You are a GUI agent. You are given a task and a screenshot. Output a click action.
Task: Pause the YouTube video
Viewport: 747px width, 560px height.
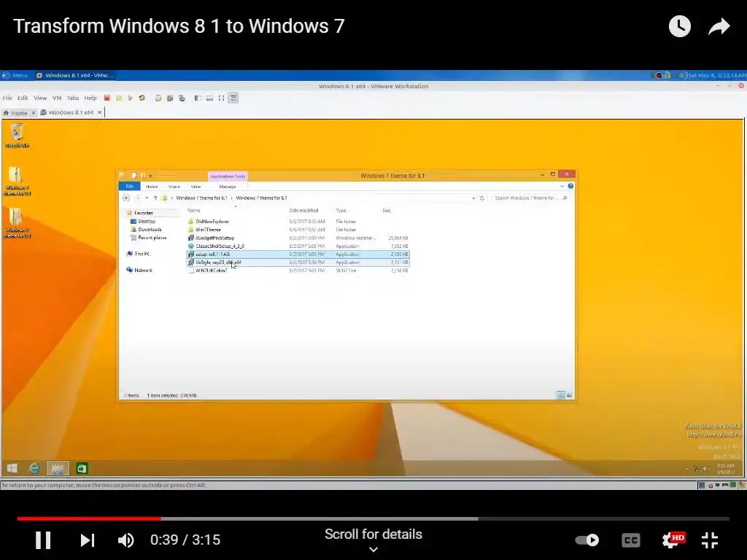pyautogui.click(x=43, y=540)
